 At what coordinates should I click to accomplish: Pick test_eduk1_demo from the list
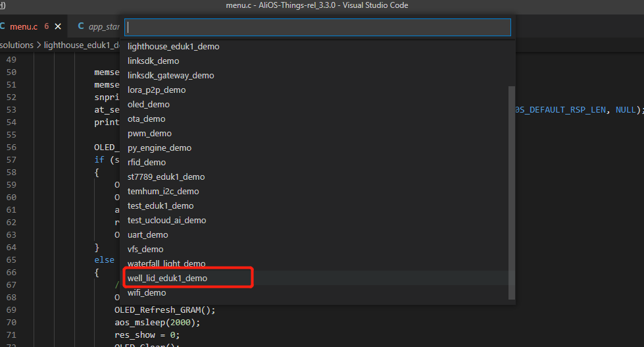point(318,205)
